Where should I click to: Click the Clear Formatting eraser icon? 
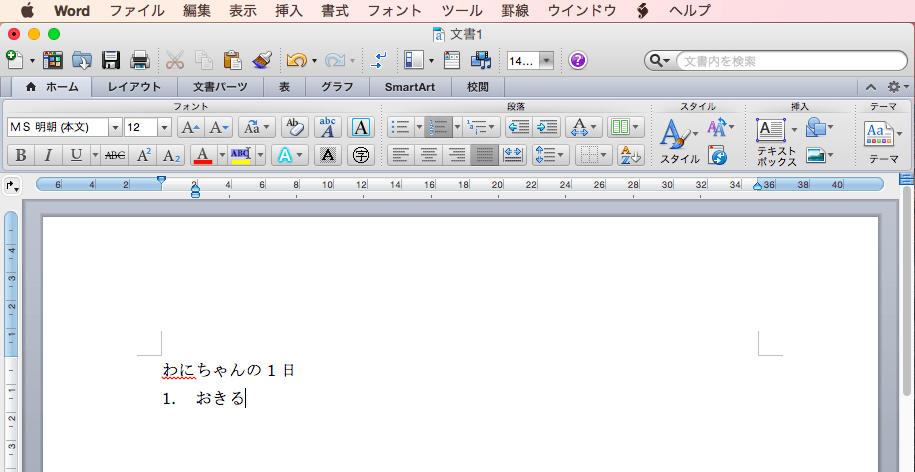tap(295, 127)
